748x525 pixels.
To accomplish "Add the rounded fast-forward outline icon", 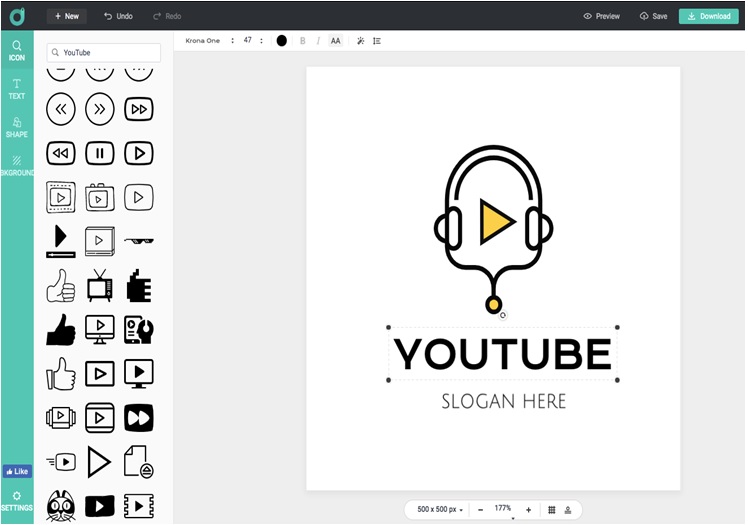I will pos(139,109).
